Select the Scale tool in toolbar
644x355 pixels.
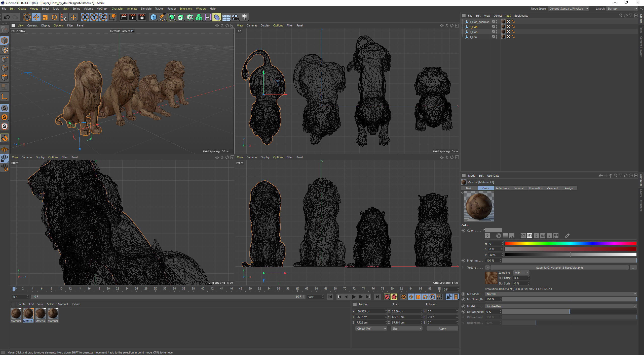[x=45, y=17]
